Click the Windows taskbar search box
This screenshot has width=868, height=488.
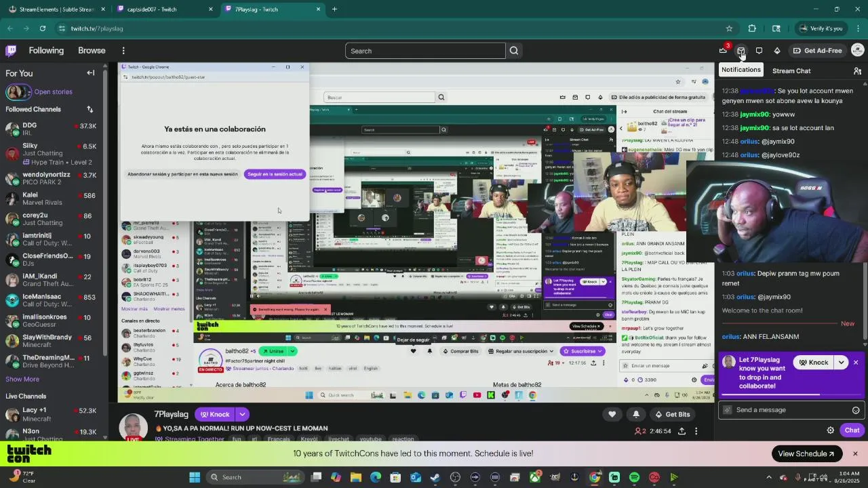(x=254, y=477)
